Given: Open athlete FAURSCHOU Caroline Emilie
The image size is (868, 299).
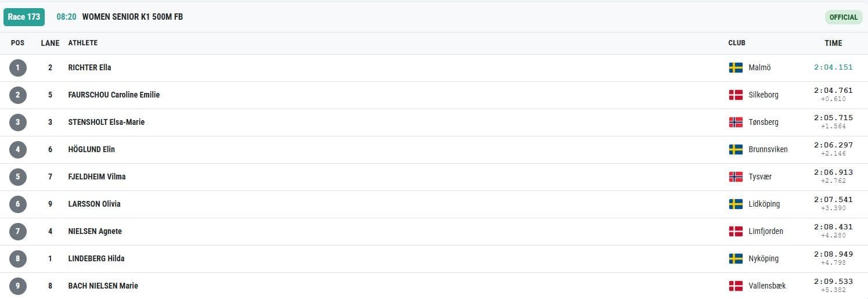Looking at the screenshot, I should click(x=114, y=95).
